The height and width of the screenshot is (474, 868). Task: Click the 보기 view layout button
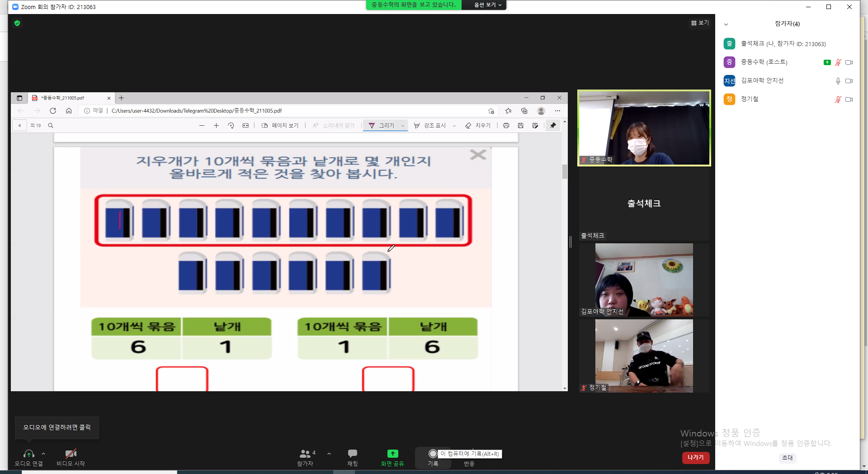[x=700, y=23]
